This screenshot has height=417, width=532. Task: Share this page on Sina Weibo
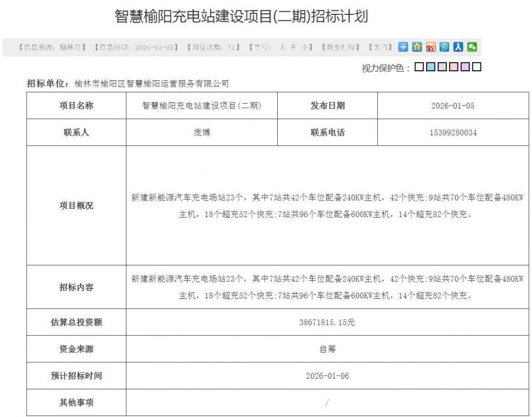(431, 47)
